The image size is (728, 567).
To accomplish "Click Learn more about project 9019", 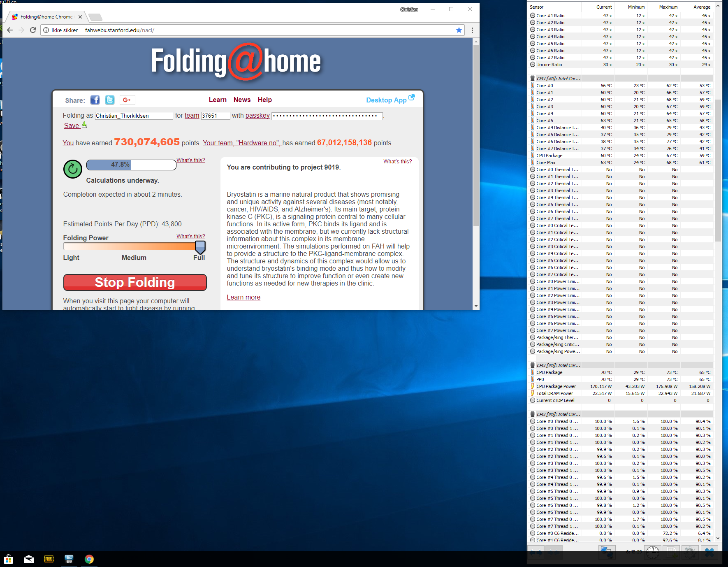I will click(x=243, y=297).
